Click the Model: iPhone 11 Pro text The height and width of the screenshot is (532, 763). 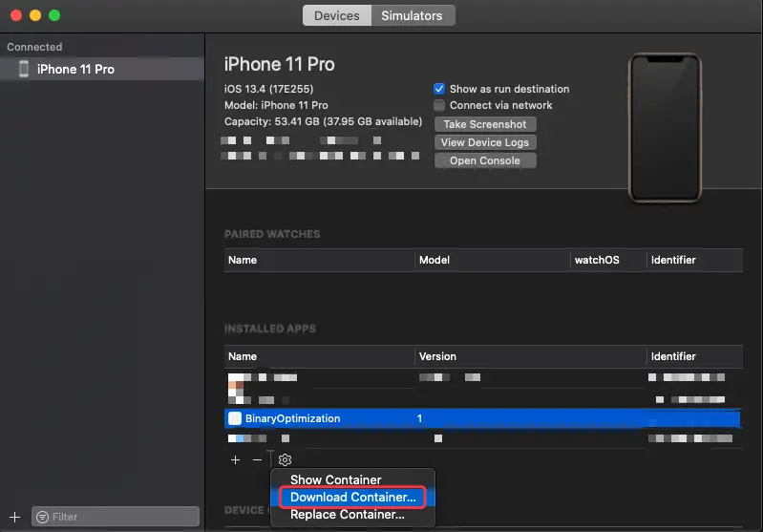point(276,105)
